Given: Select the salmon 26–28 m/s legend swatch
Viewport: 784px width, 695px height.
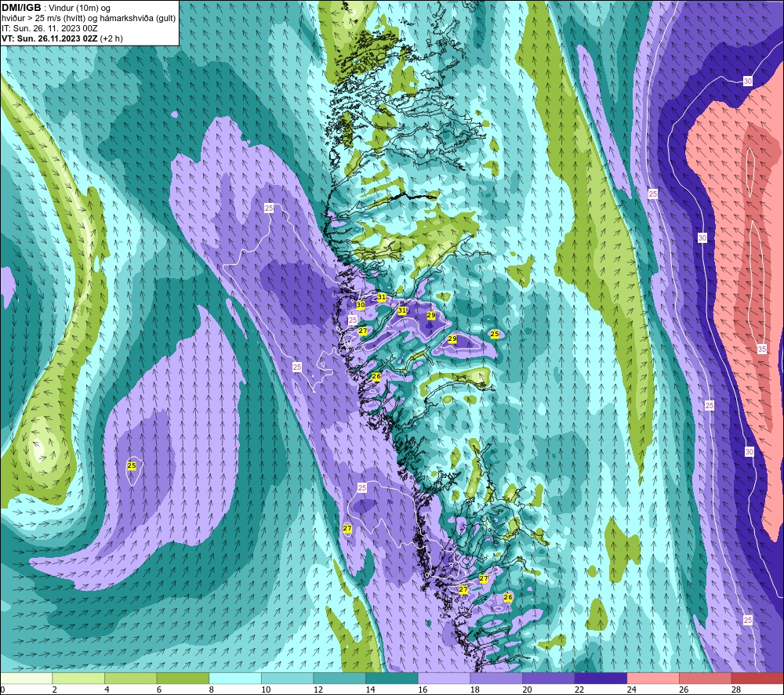Looking at the screenshot, I should 706,678.
